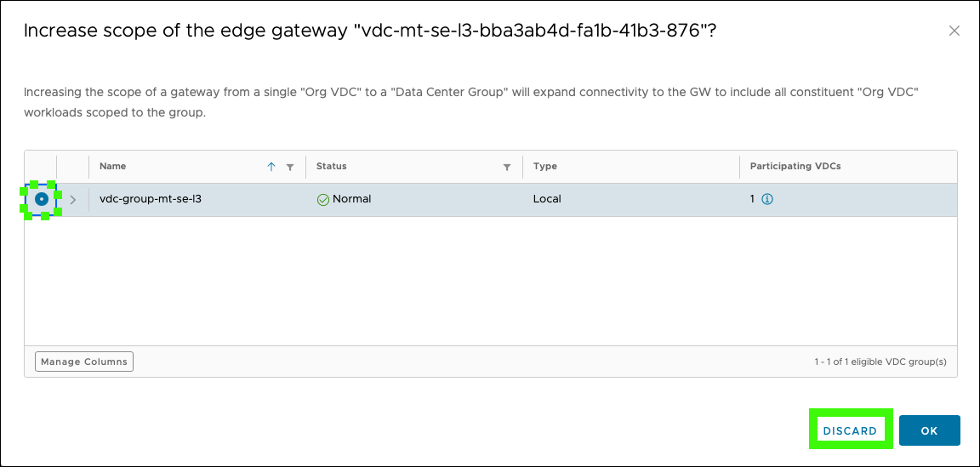This screenshot has height=467, width=980.
Task: Click the eligible VDC group(s) count text
Action: [x=880, y=362]
